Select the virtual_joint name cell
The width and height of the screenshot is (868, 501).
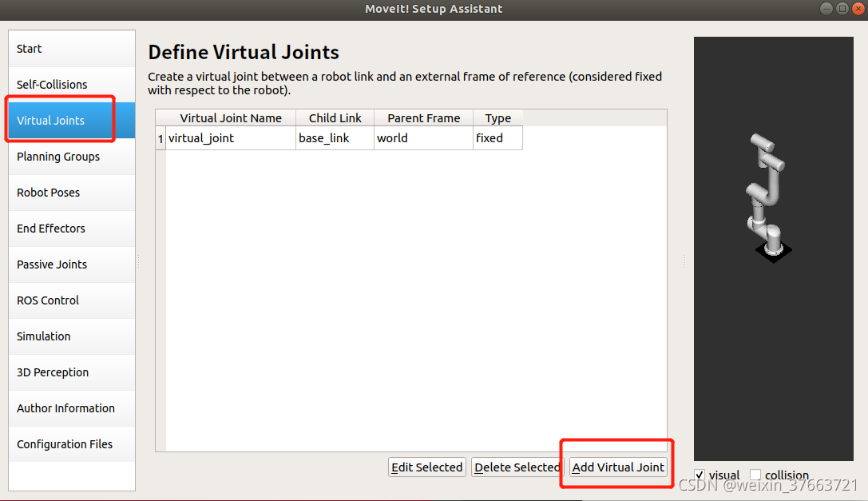coord(231,138)
